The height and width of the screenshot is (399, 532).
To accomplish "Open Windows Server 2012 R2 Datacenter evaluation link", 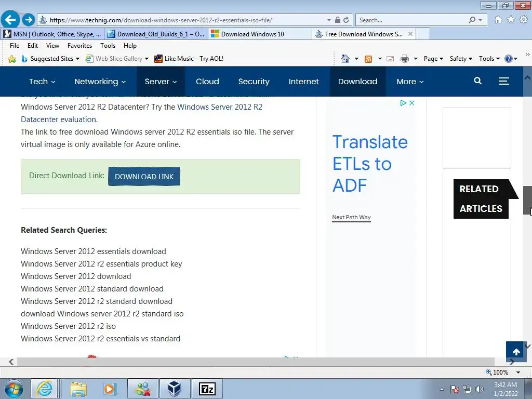I will (x=141, y=113).
